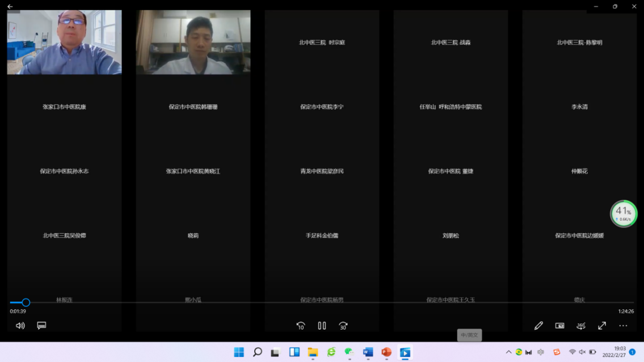This screenshot has width=644, height=362.
Task: Click the back arrow in the player
Action: (x=10, y=7)
